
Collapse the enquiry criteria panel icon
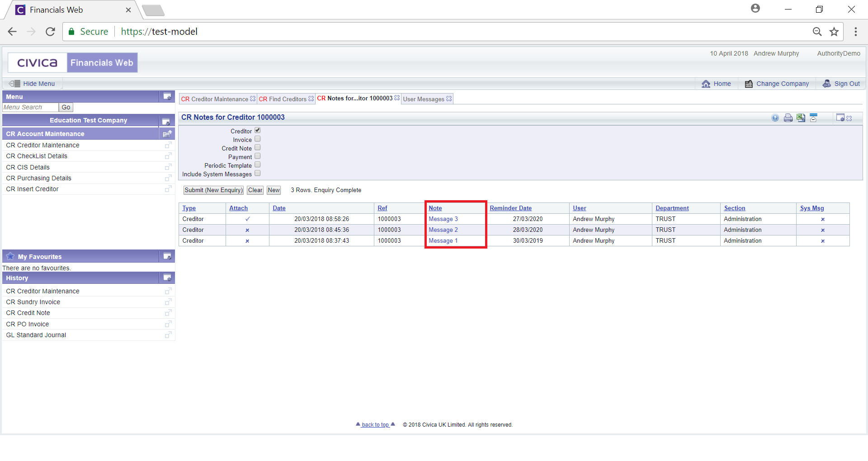pyautogui.click(x=813, y=118)
